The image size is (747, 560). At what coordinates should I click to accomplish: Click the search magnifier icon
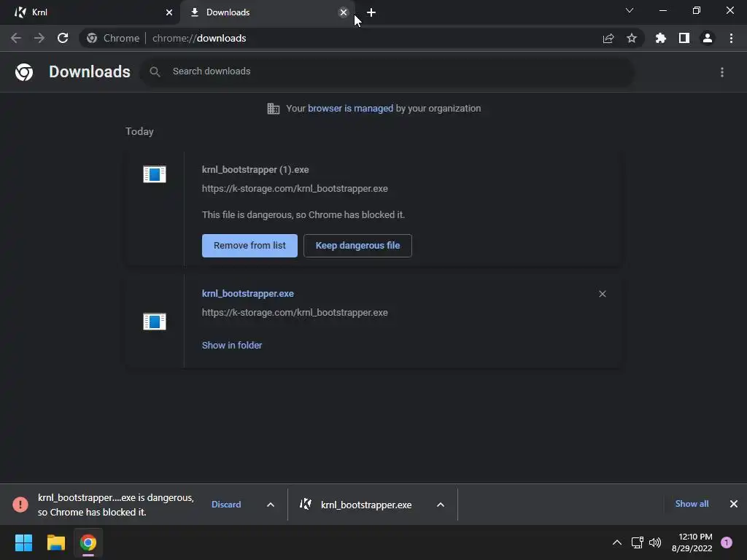tap(155, 71)
